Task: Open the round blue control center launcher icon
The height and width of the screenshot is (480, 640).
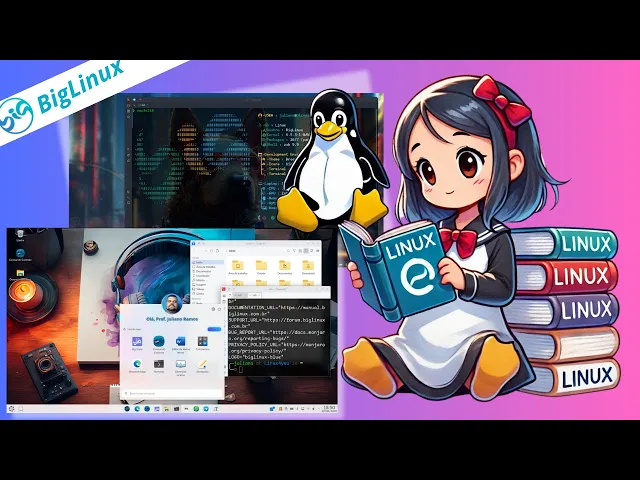Action: pyautogui.click(x=159, y=341)
